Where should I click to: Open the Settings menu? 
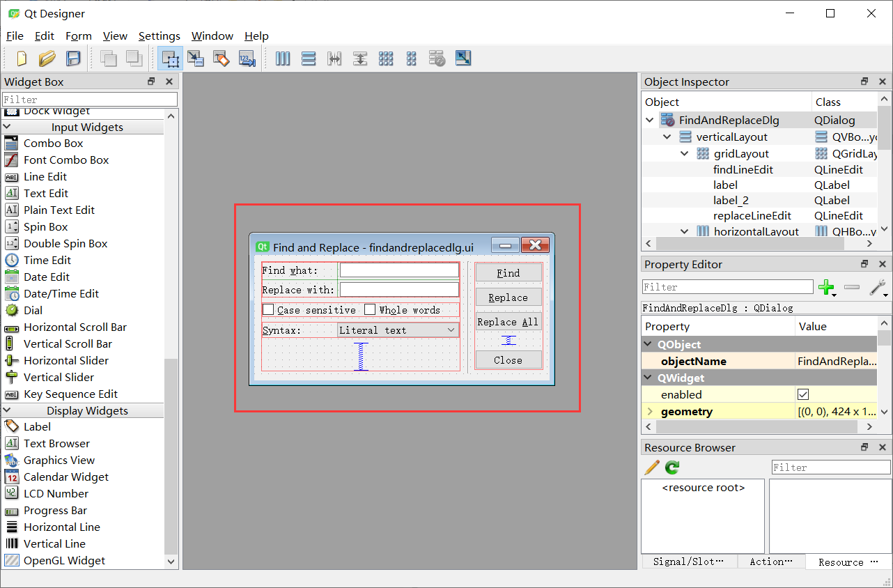159,36
